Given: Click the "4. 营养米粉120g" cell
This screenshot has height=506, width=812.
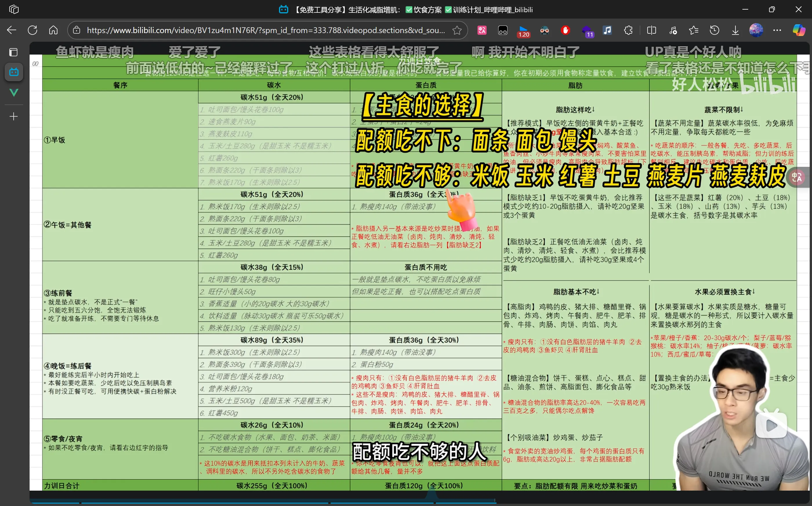Looking at the screenshot, I should (274, 388).
